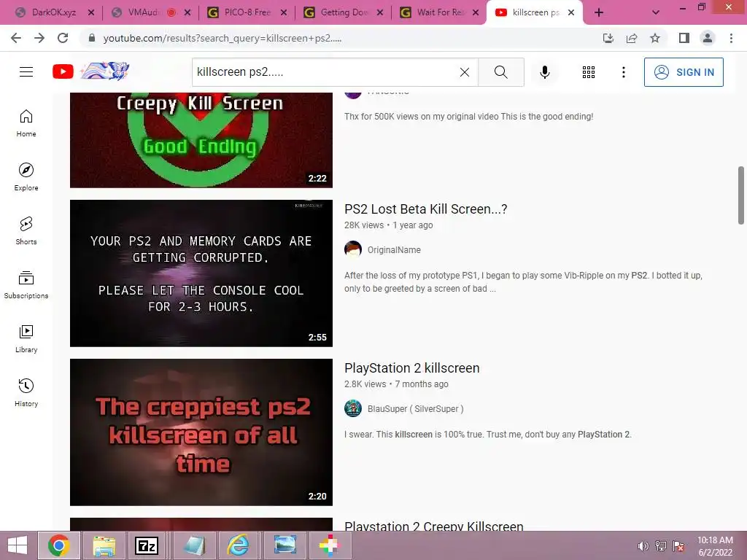The image size is (747, 560).
Task: Open Internet Explorer from the taskbar
Action: pyautogui.click(x=239, y=545)
